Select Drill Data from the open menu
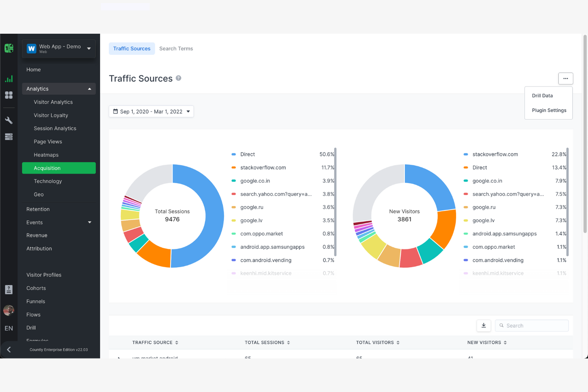 point(542,95)
